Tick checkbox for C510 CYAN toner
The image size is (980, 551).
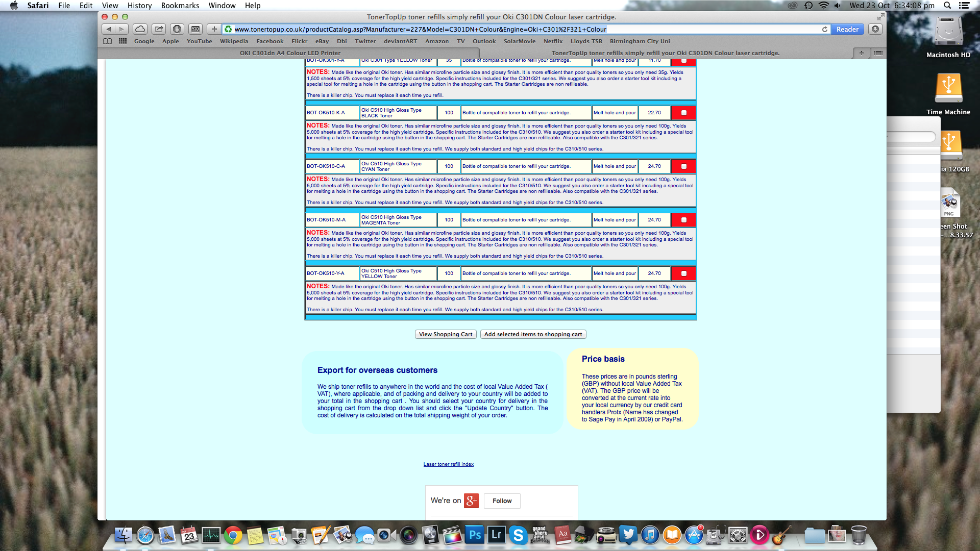[x=684, y=166]
